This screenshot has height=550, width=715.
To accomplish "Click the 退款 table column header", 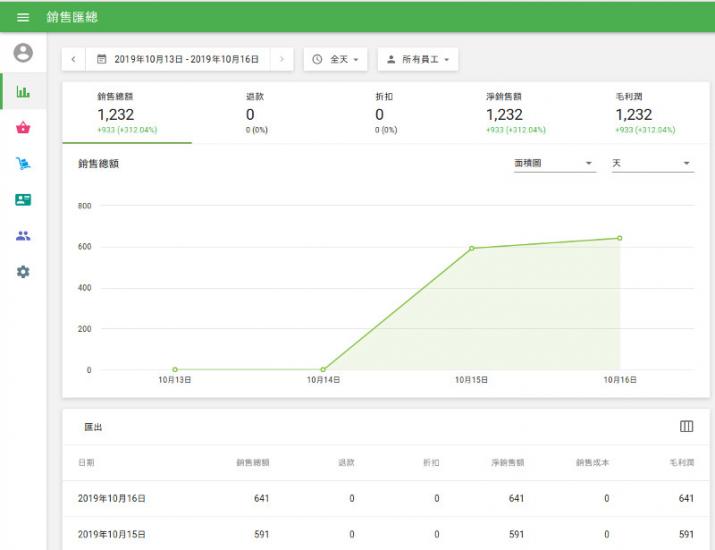I will (x=346, y=462).
